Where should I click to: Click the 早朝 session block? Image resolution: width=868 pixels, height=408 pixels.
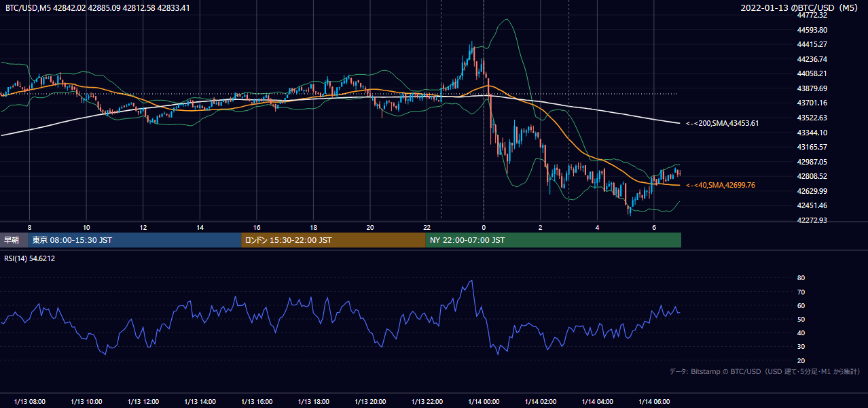(14, 240)
